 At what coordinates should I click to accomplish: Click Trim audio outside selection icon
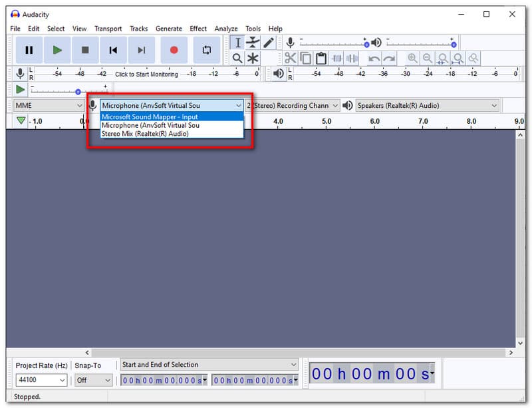click(x=336, y=59)
